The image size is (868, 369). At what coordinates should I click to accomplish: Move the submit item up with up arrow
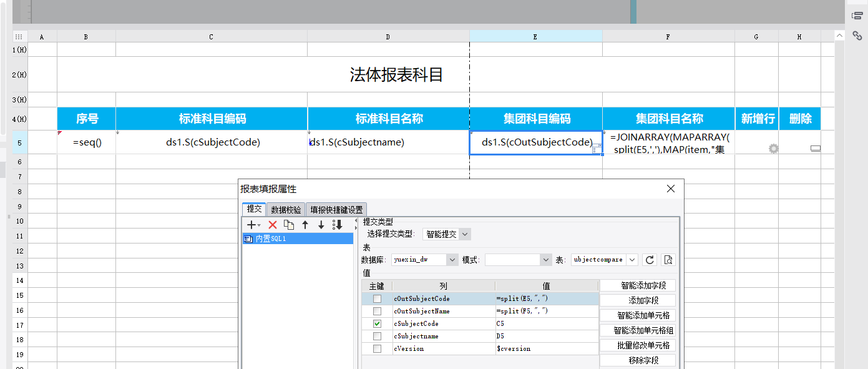[x=305, y=225]
